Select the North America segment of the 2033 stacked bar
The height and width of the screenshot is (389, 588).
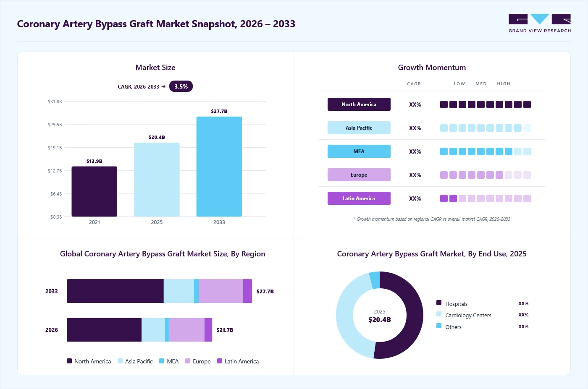point(115,291)
